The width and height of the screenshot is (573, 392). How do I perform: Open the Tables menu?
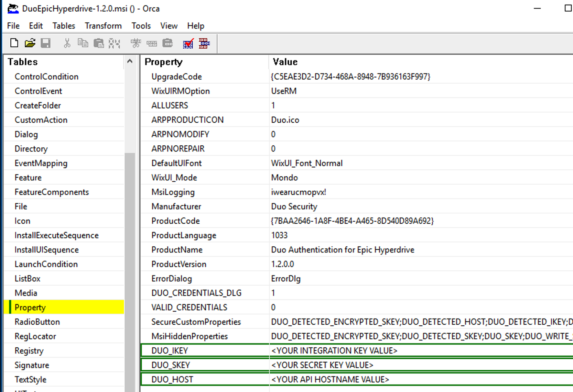[64, 26]
